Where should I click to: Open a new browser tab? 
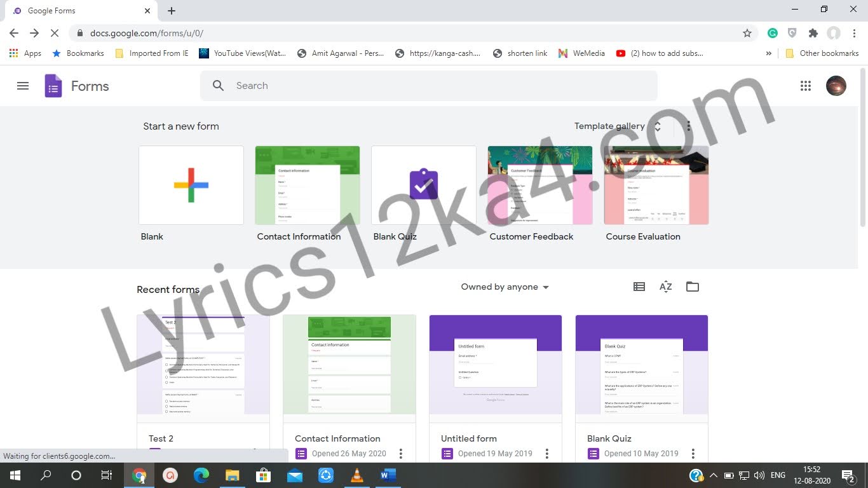(x=172, y=11)
